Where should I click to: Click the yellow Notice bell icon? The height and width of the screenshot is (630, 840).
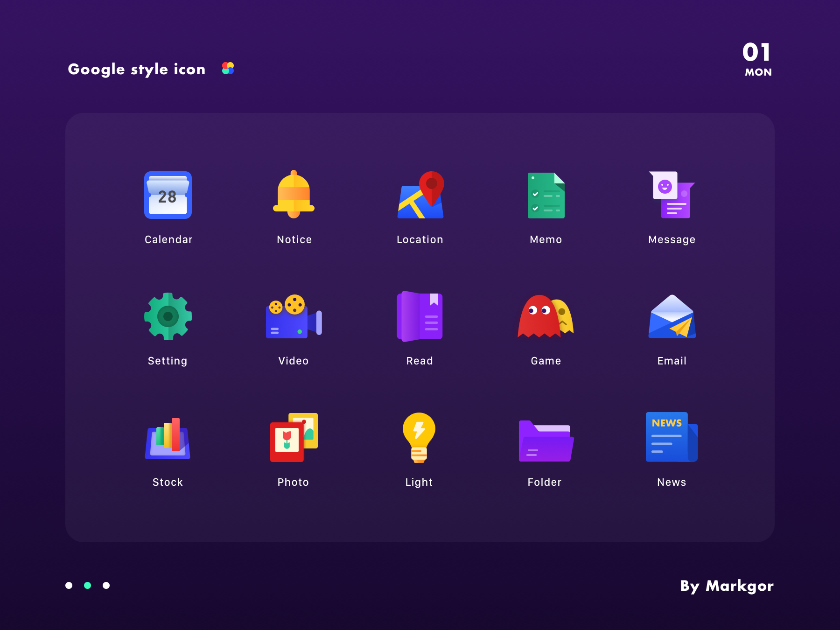[x=294, y=194]
